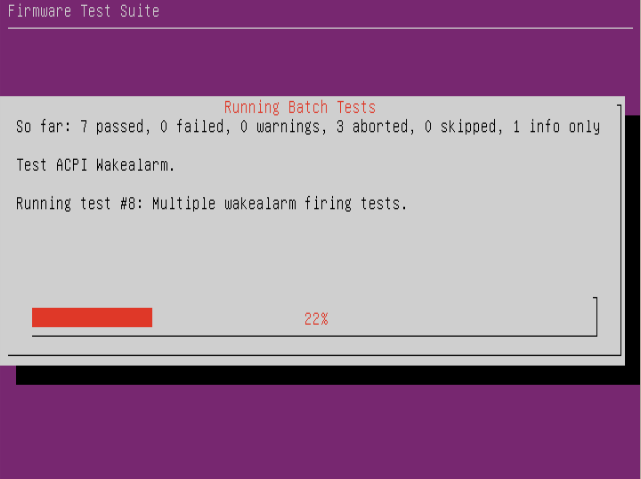Click the '7 passed' result count
This screenshot has width=641, height=479.
[112, 127]
